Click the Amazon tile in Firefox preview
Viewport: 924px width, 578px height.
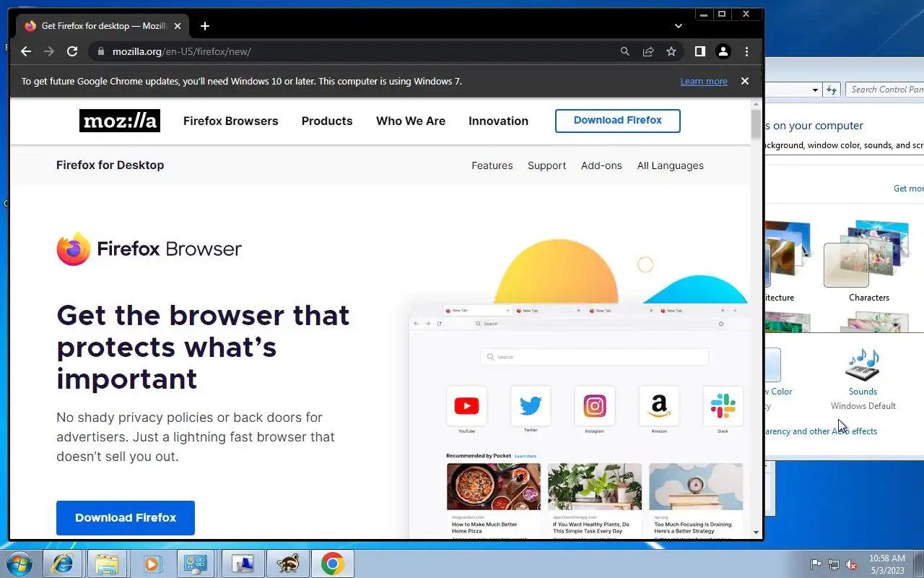659,406
